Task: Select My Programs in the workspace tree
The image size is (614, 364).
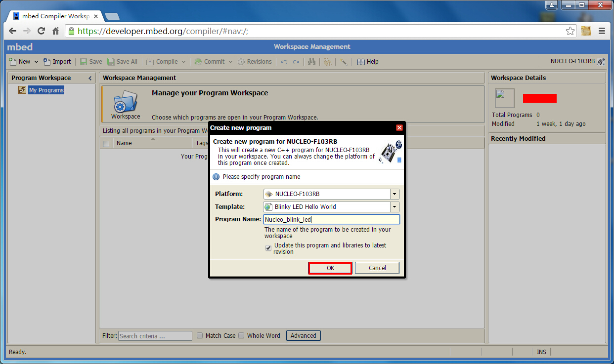Action: tap(46, 90)
